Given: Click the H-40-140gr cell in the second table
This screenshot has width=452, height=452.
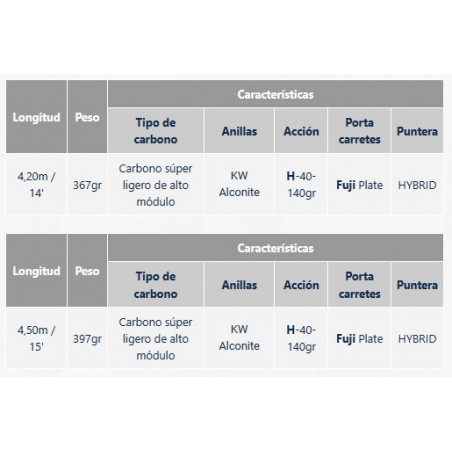Looking at the screenshot, I should [301, 338].
